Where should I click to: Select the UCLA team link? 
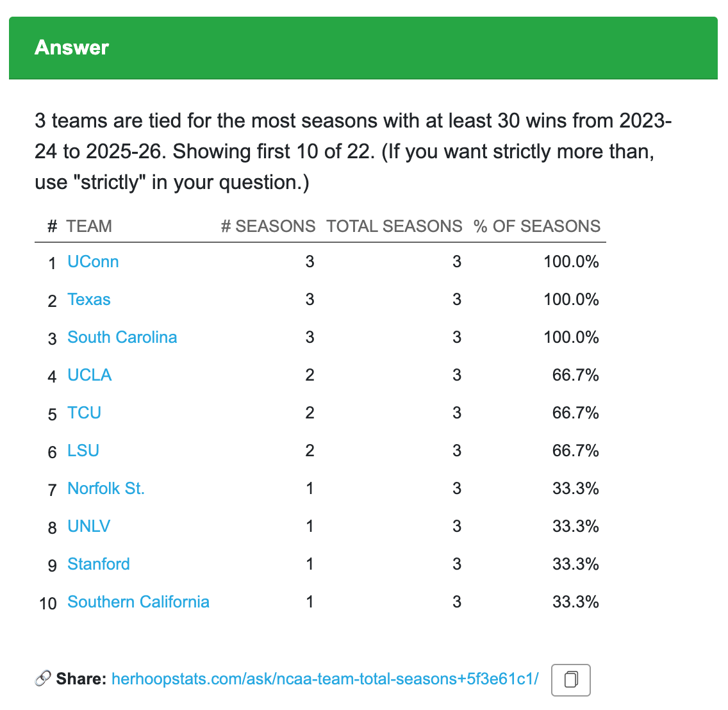point(90,376)
